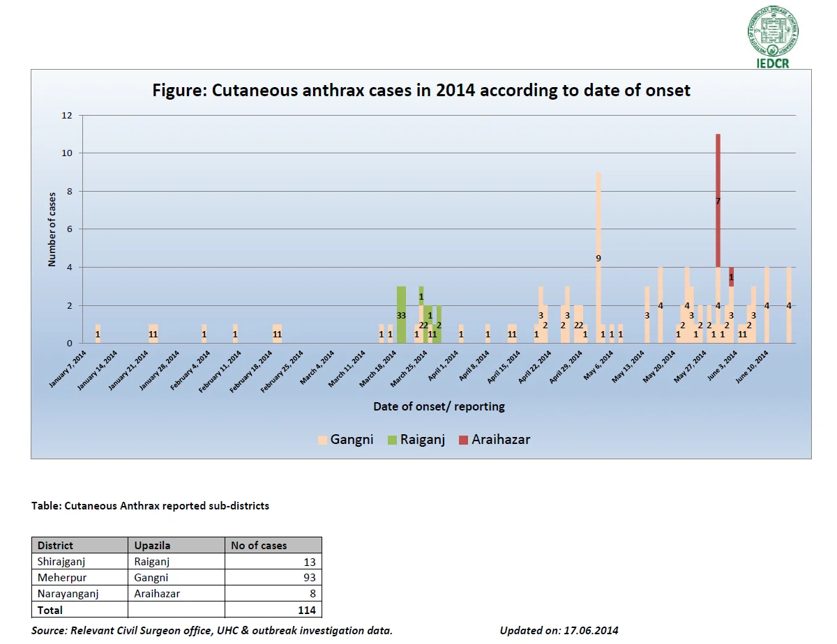Click the x-axis label 'January 28, 2014'
This screenshot has width=837, height=644.
(x=160, y=369)
